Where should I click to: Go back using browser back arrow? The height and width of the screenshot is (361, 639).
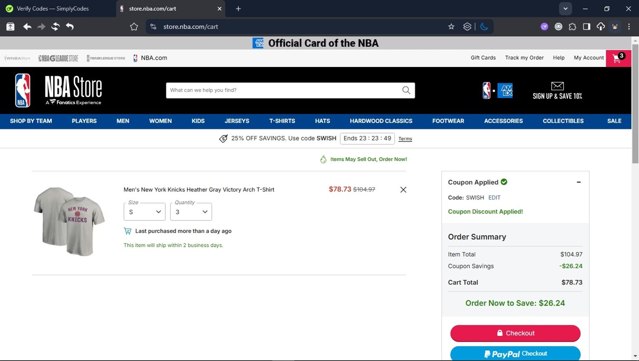pos(27,26)
